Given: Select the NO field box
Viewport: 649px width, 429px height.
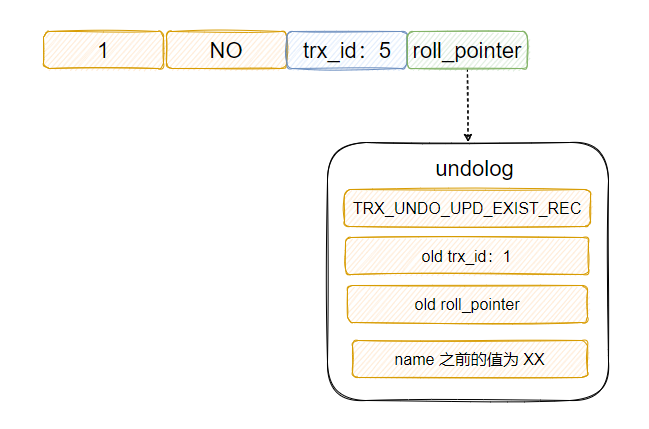Looking at the screenshot, I should [226, 50].
